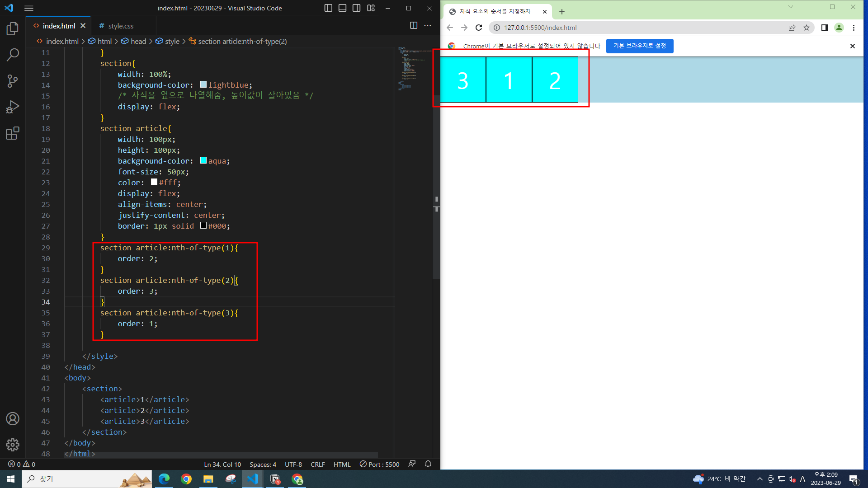Viewport: 868px width, 488px height.
Task: Click the aqua color swatch
Action: tap(203, 160)
